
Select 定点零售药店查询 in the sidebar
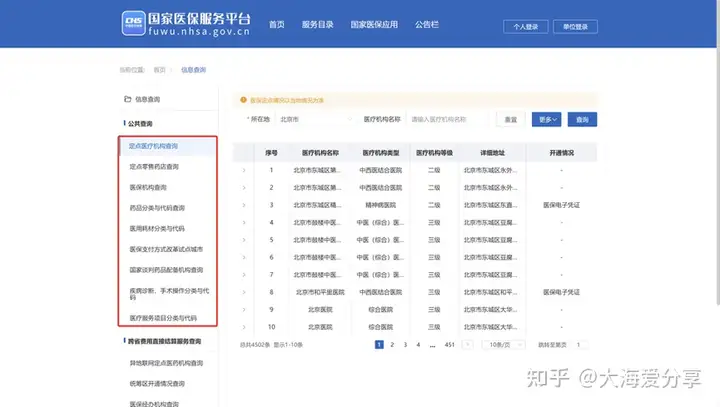click(154, 167)
